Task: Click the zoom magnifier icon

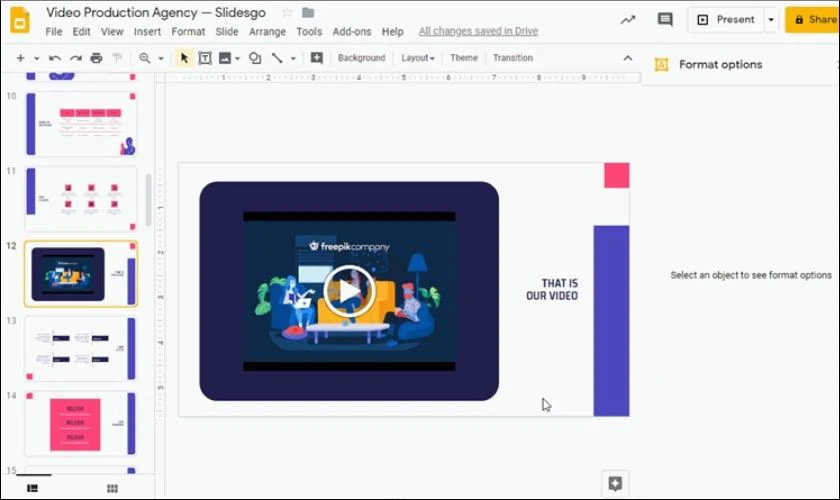Action: point(145,58)
